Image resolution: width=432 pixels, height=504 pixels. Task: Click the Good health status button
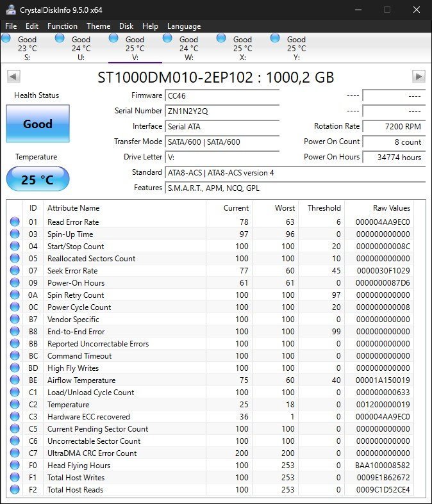point(38,124)
